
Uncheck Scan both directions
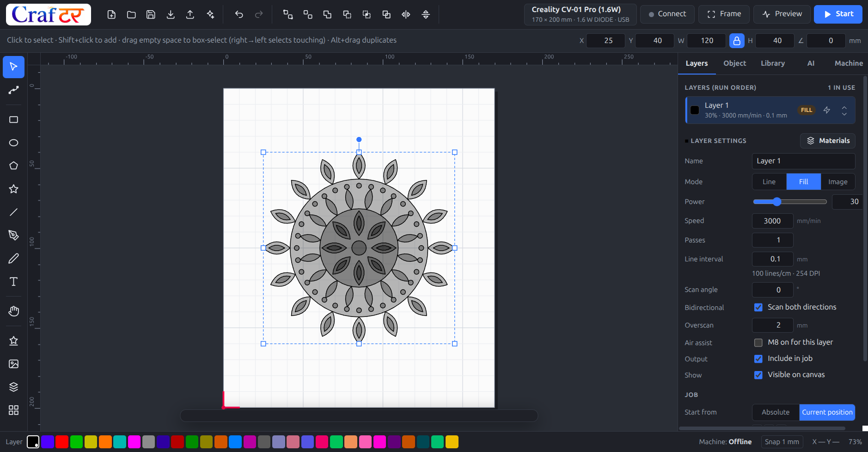[x=758, y=307]
